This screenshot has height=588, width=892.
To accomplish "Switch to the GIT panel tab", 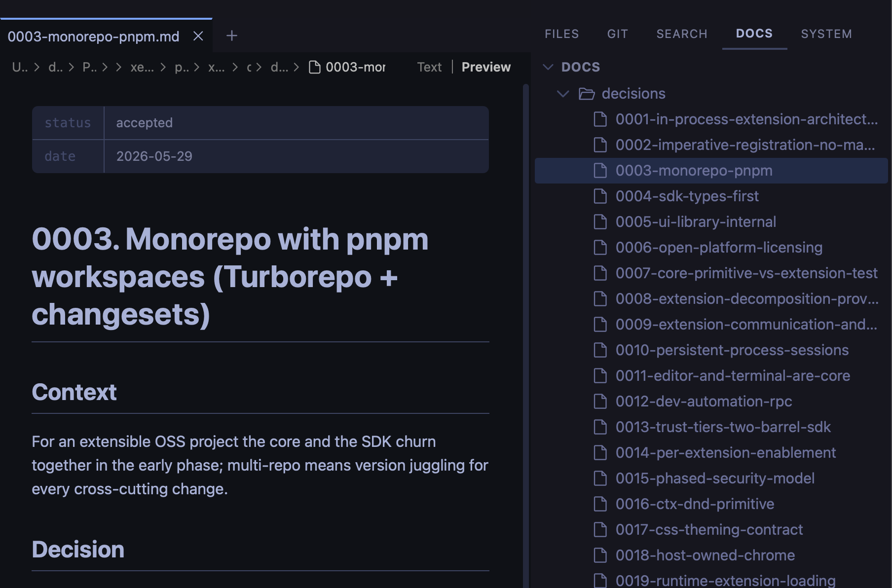I will pyautogui.click(x=617, y=34).
